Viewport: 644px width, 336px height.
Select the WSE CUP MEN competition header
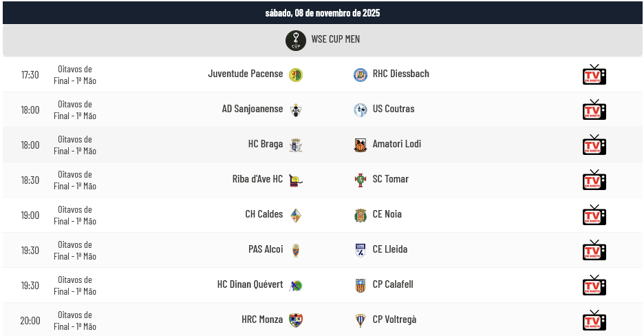click(x=335, y=39)
